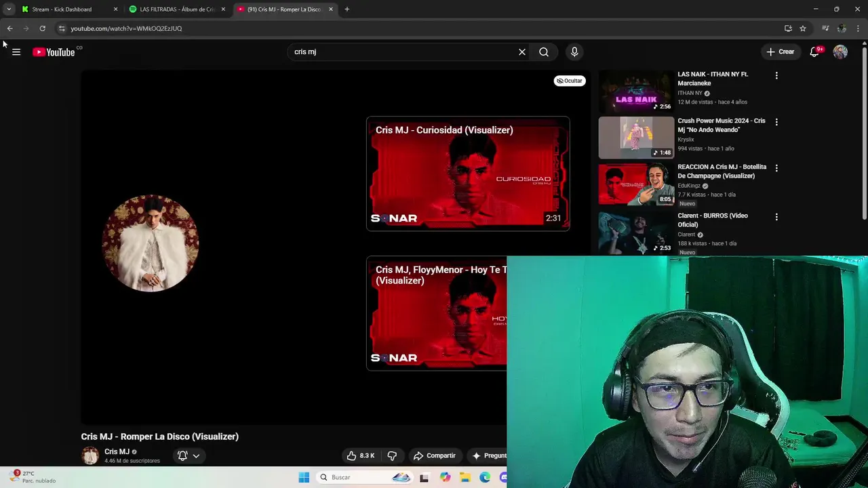Viewport: 868px width, 488px height.
Task: Dislike the video with thumbs-down
Action: point(392,455)
